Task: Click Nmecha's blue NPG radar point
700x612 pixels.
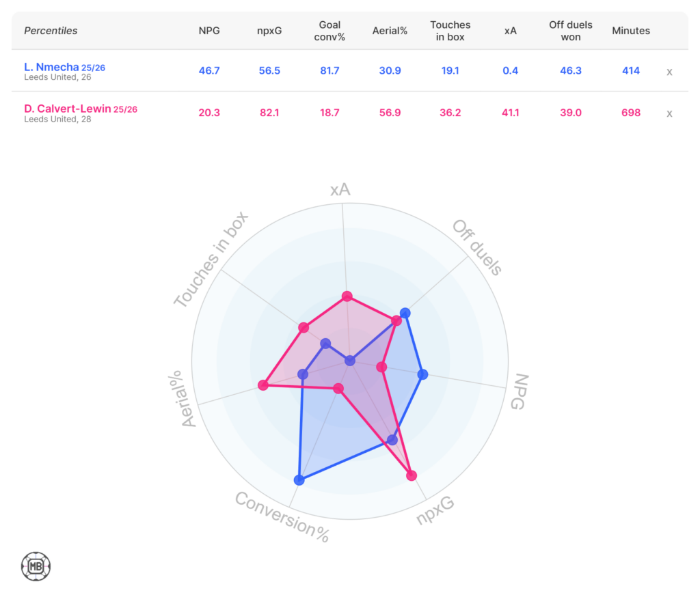Action: click(x=422, y=374)
